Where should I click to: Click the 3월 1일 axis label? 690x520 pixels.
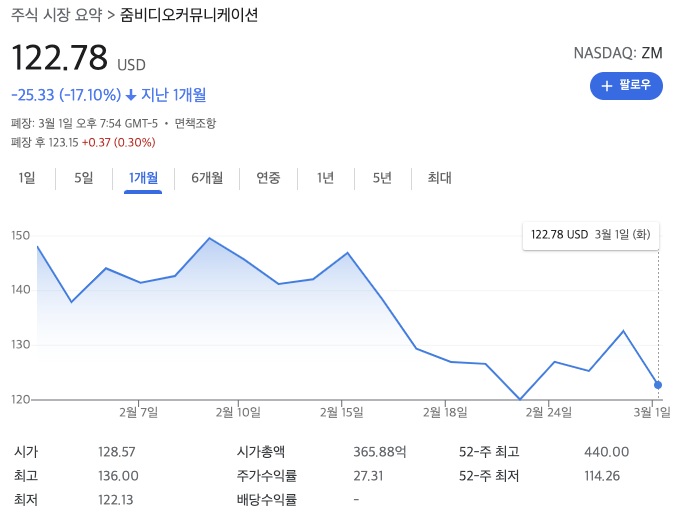[x=652, y=413]
